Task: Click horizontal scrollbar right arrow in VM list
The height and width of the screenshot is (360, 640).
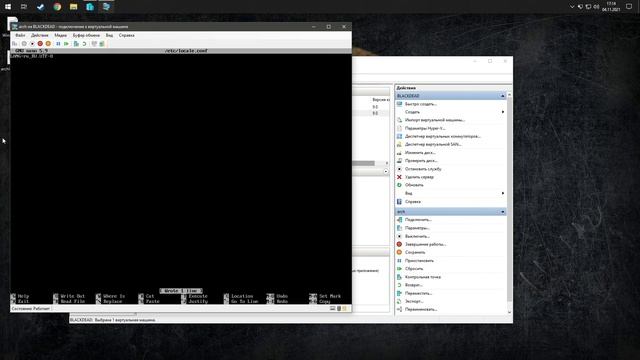Action: [387, 163]
